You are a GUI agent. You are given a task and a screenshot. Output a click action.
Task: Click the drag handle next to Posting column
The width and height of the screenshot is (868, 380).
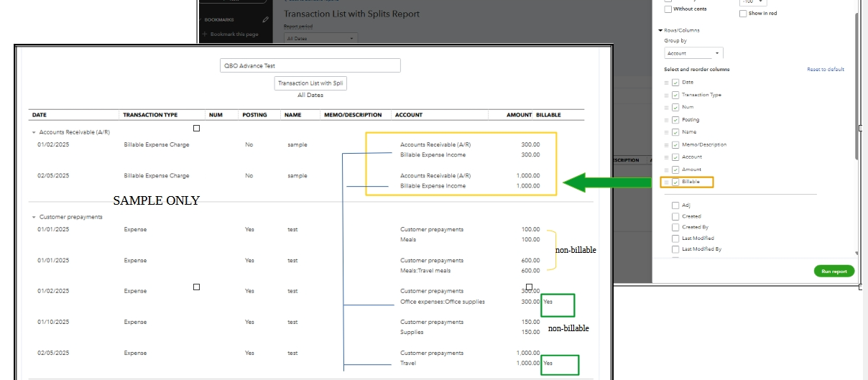666,120
